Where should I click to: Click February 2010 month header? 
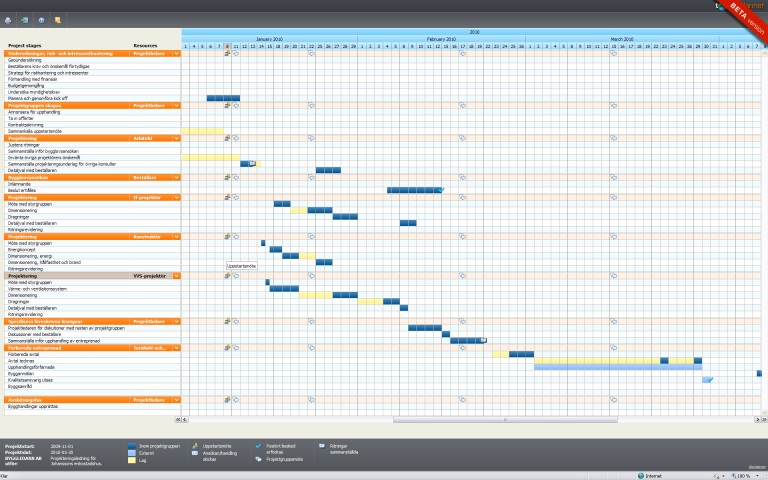pos(441,39)
